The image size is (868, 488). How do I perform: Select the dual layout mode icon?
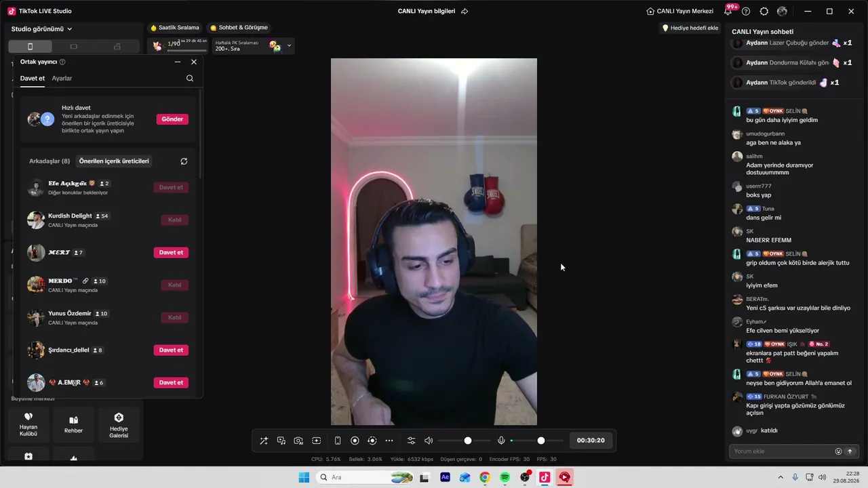point(117,47)
